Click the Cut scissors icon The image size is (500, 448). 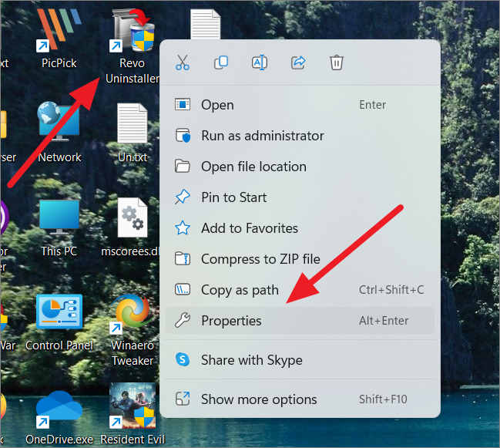(183, 62)
